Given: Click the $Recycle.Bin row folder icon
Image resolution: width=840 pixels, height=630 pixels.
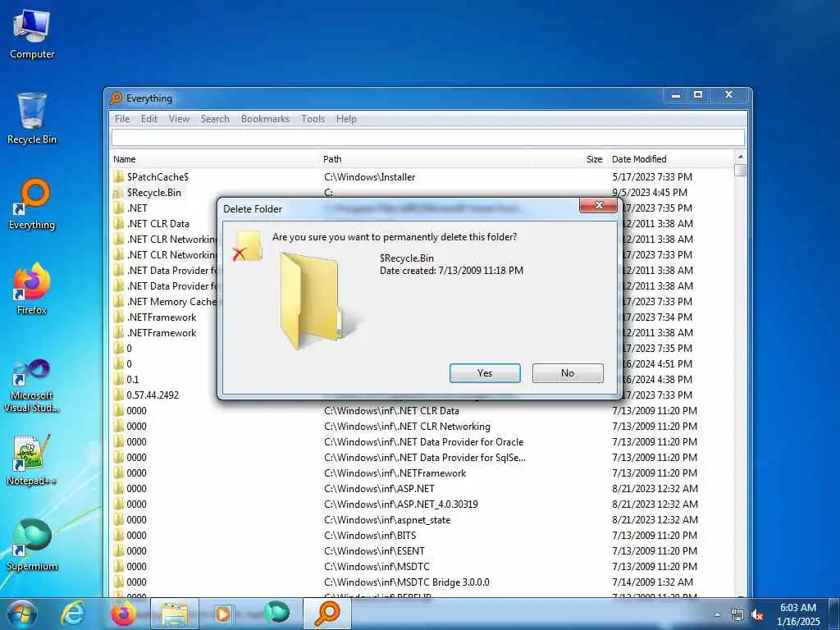Looking at the screenshot, I should click(x=118, y=193).
